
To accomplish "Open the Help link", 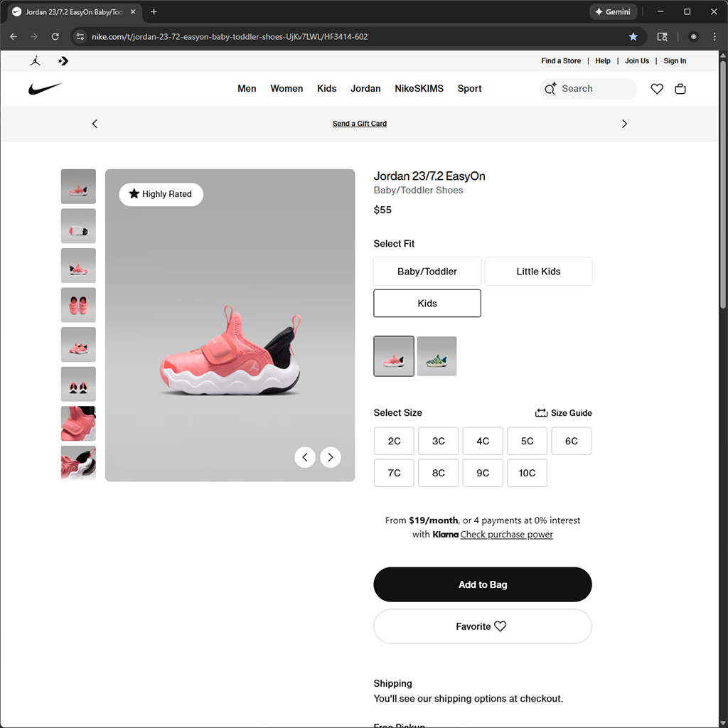I will click(x=603, y=61).
